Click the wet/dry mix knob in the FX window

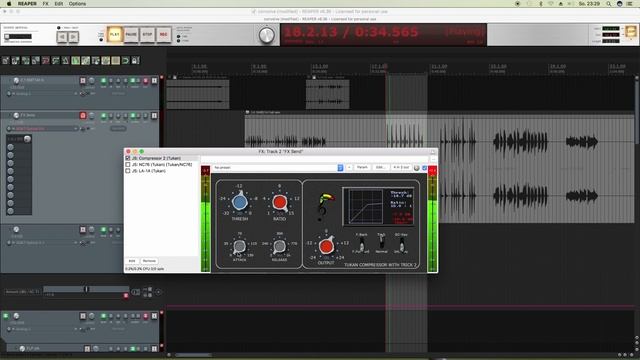(417, 168)
